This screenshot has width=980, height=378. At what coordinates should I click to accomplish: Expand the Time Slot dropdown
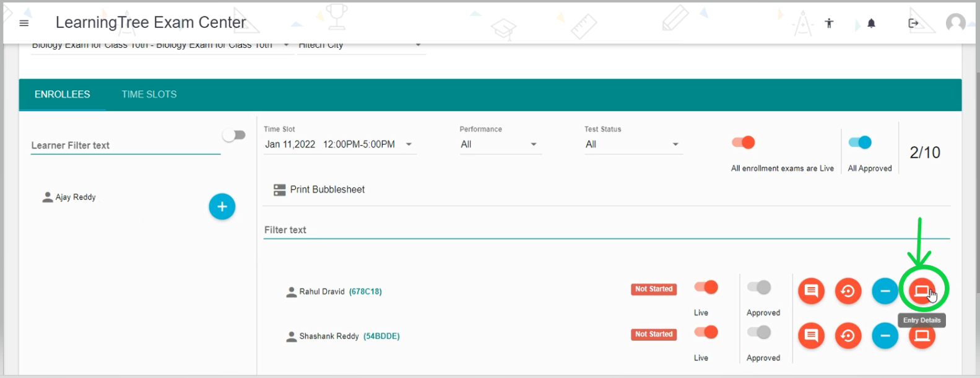pos(339,144)
